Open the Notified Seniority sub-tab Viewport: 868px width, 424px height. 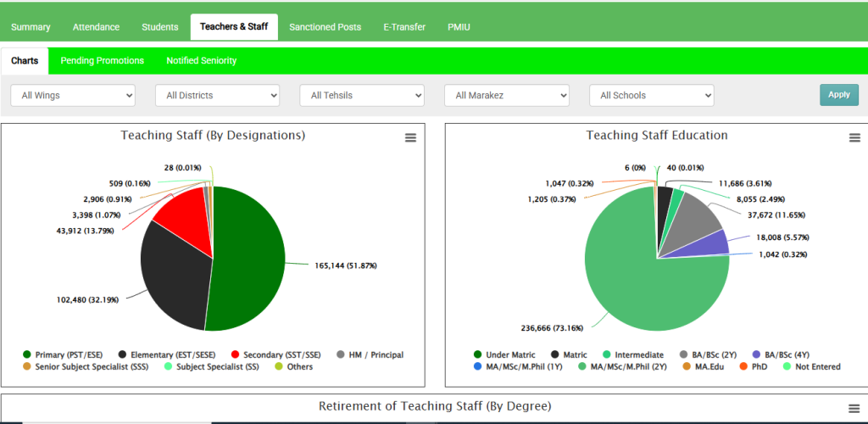click(201, 61)
